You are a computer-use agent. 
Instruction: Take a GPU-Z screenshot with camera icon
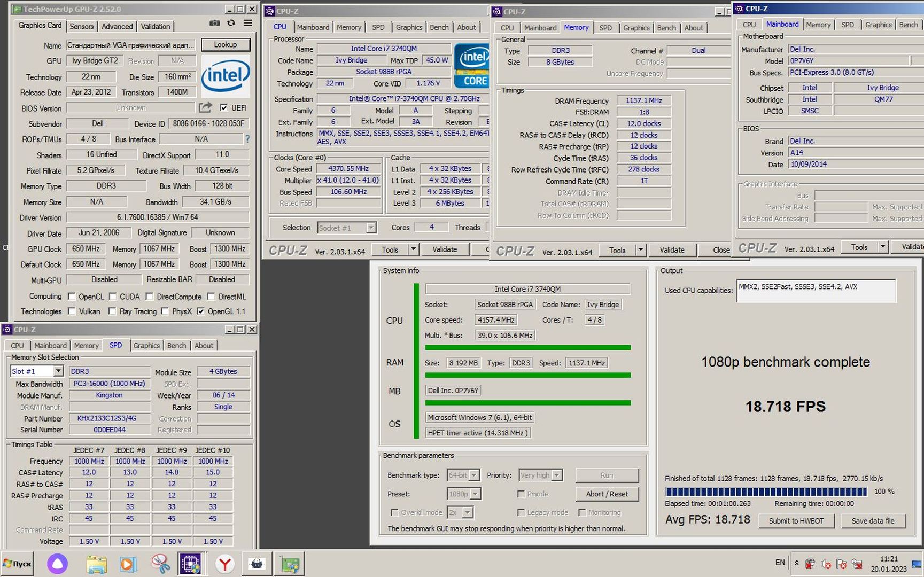214,24
